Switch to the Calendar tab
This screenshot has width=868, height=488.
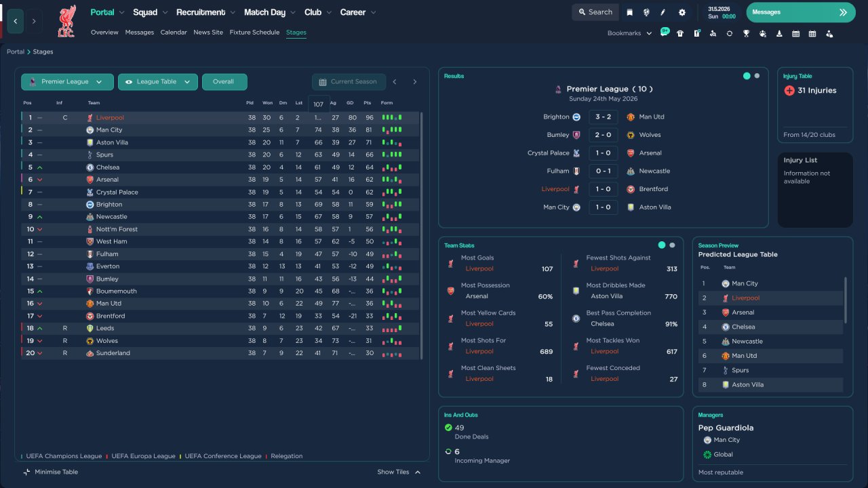[174, 33]
